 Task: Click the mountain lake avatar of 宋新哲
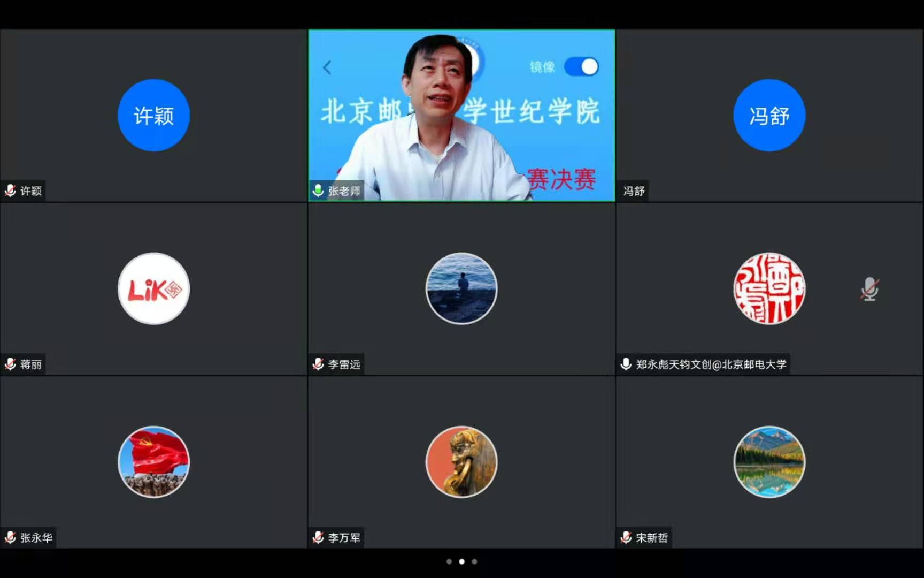coord(769,462)
